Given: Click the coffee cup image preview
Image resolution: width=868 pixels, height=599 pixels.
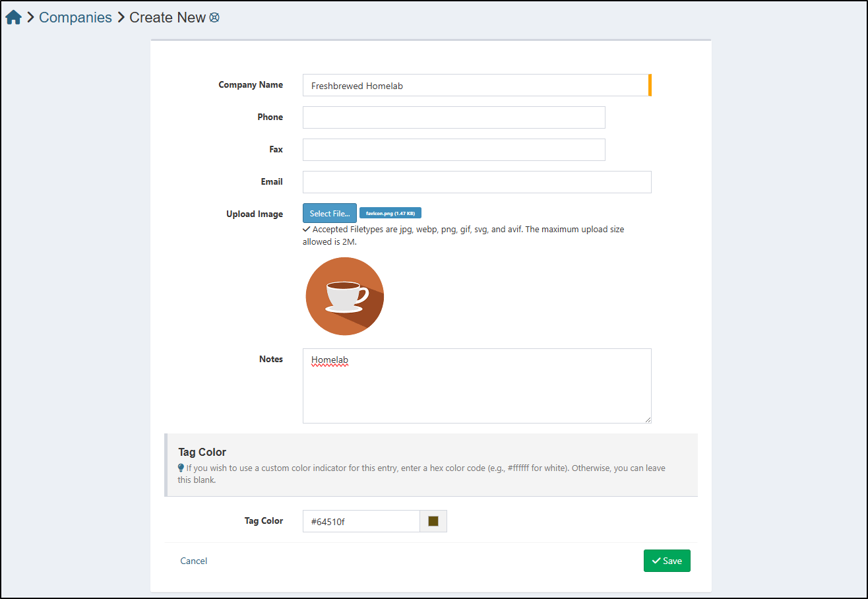Looking at the screenshot, I should [345, 296].
